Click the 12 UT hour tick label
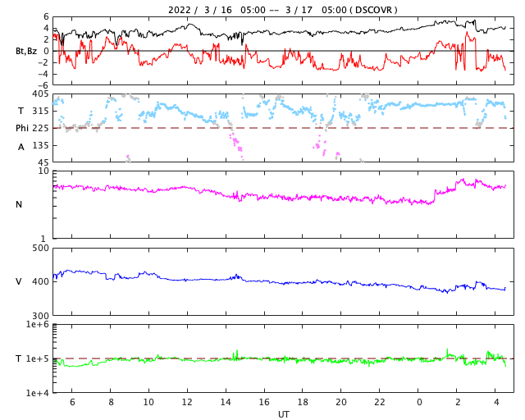The image size is (525, 420). tap(187, 402)
